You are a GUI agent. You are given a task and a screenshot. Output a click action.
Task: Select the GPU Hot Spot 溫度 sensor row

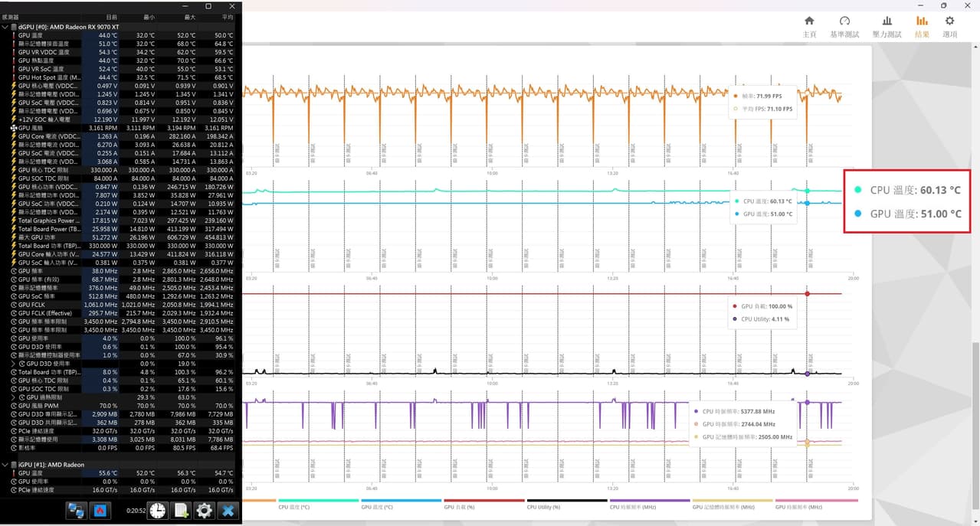120,77
